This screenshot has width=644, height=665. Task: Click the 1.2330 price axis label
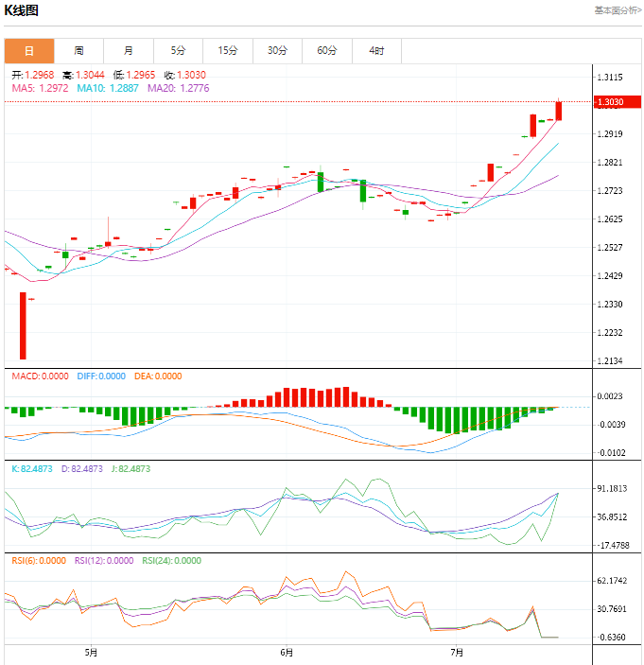pyautogui.click(x=610, y=304)
